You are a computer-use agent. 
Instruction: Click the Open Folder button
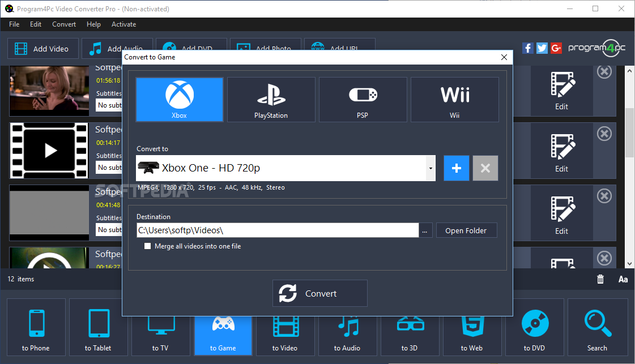pos(466,230)
